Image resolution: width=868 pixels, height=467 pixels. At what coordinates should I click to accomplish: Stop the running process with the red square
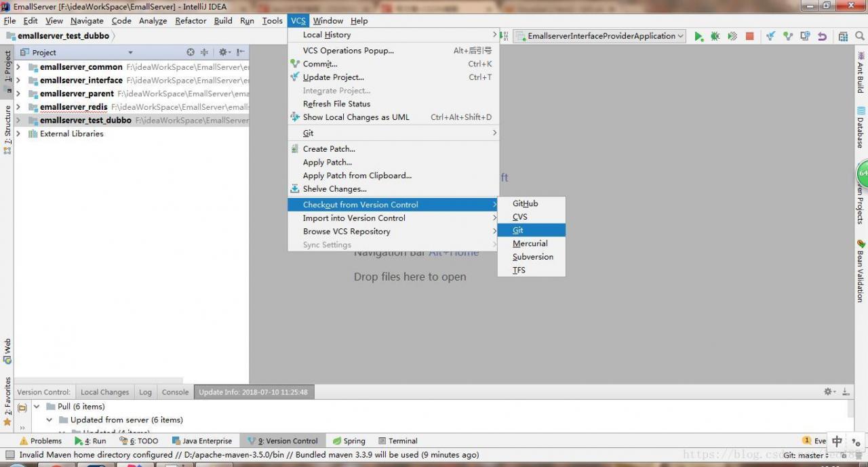(749, 37)
